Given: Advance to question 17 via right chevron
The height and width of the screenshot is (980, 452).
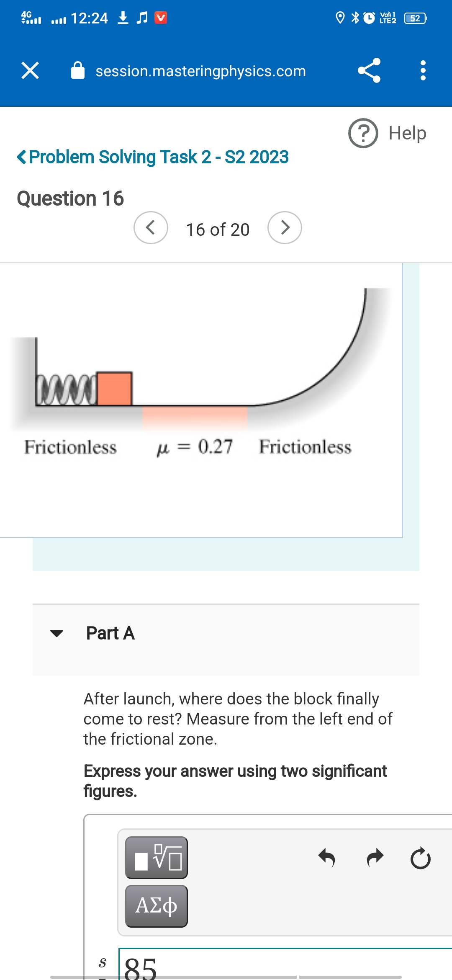Looking at the screenshot, I should (x=285, y=228).
